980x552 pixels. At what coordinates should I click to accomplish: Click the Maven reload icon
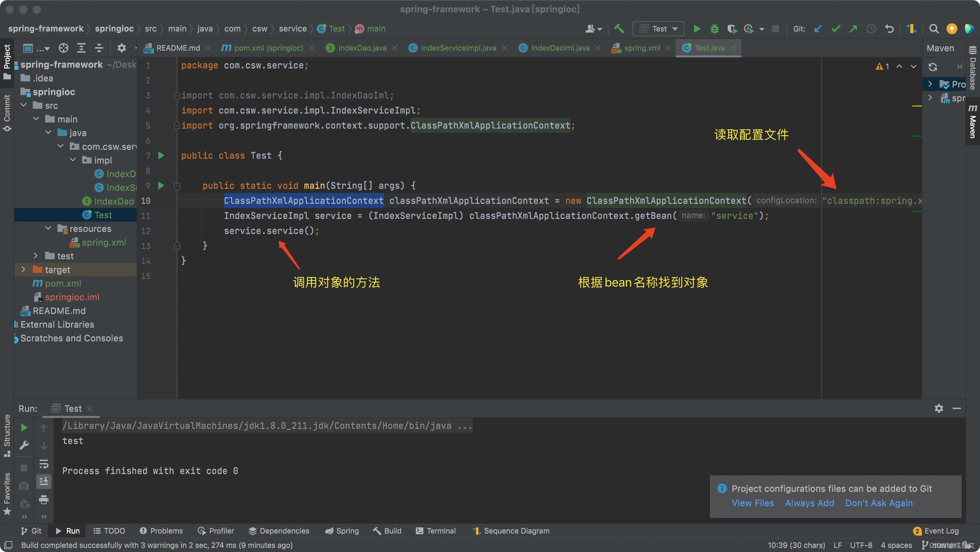(x=932, y=67)
